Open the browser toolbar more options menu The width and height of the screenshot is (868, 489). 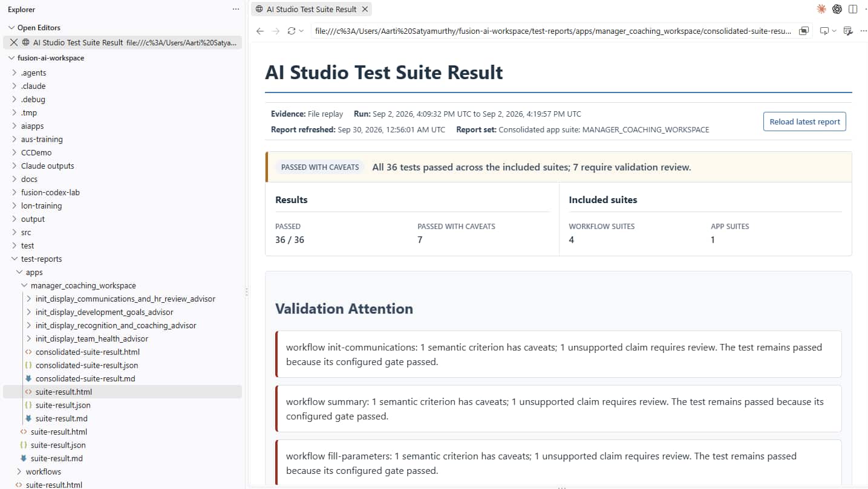(x=863, y=31)
